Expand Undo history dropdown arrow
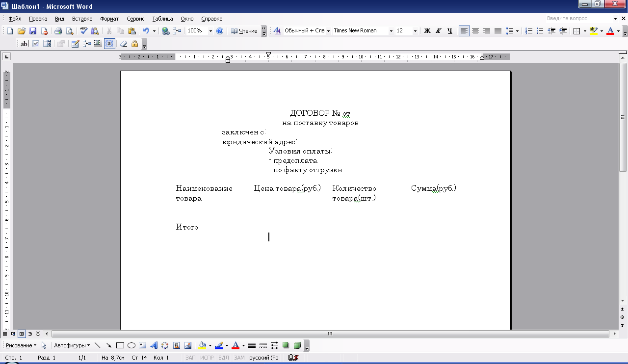The height and width of the screenshot is (364, 628). coord(154,31)
